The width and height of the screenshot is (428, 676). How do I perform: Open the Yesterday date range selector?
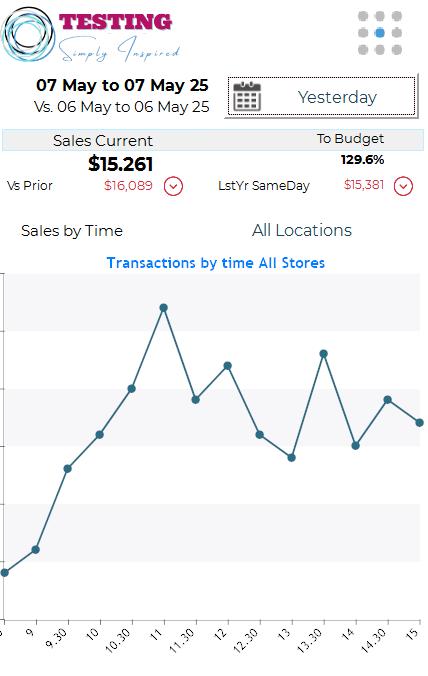coord(321,97)
